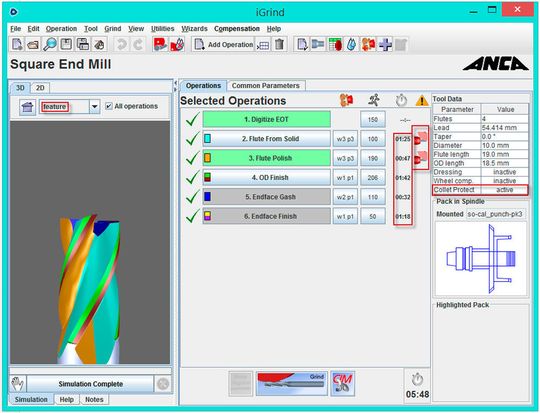The image size is (540, 413).
Task: Click the insert-row icon beside Add Operation
Action: (x=263, y=45)
